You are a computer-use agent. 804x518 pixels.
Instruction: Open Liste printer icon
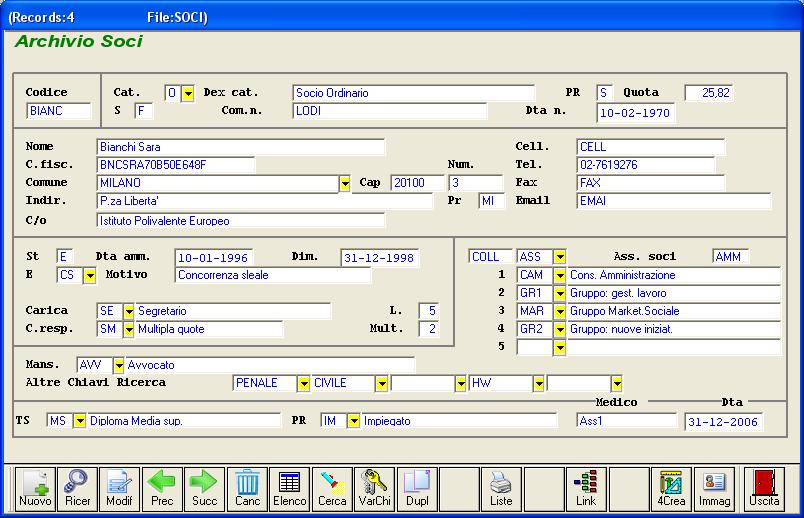point(501,488)
